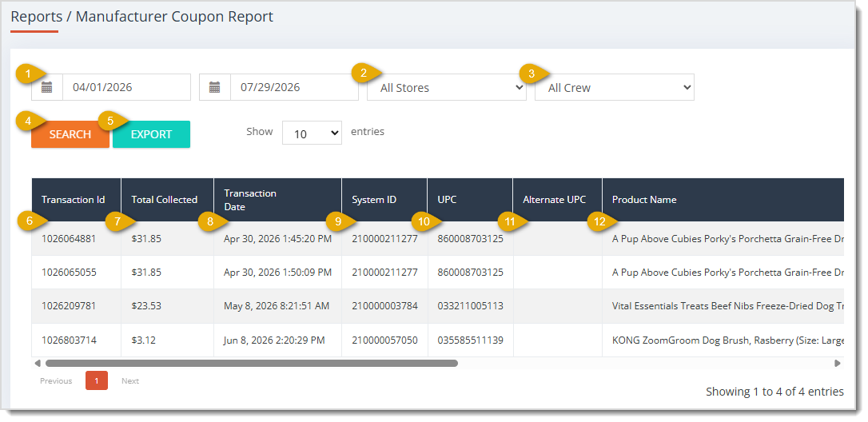Open the Show entries count dropdown
This screenshot has width=868, height=422.
(313, 133)
